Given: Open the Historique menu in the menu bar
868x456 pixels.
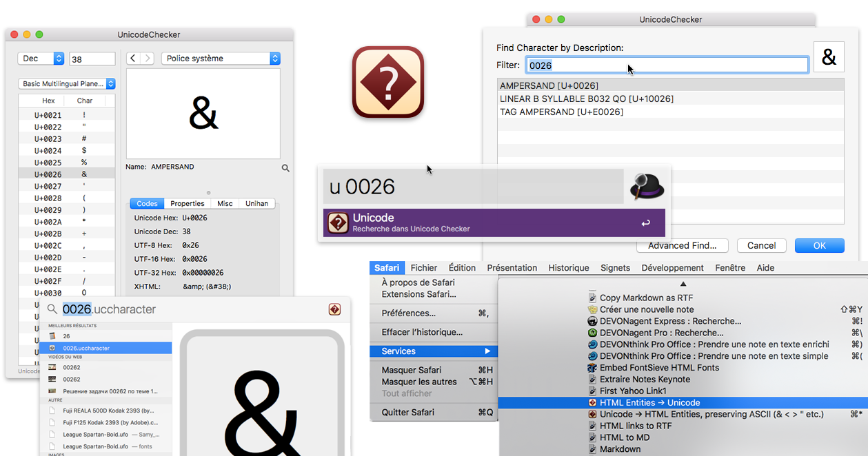Looking at the screenshot, I should tap(568, 268).
